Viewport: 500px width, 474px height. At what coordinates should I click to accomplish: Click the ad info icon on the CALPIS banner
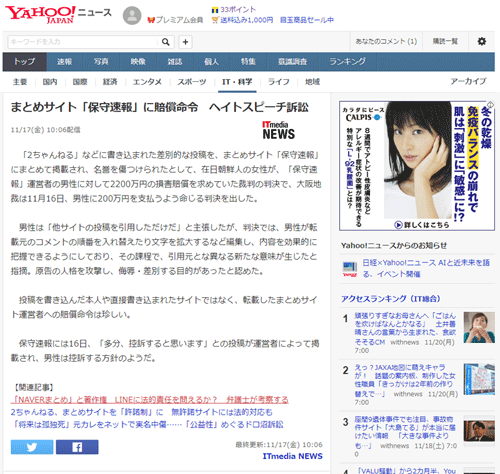pos(490,105)
